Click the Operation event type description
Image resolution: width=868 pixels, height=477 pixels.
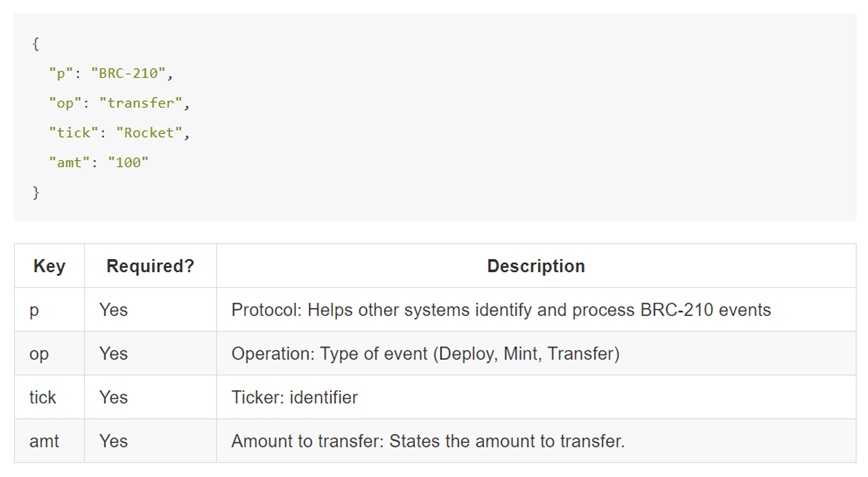425,354
